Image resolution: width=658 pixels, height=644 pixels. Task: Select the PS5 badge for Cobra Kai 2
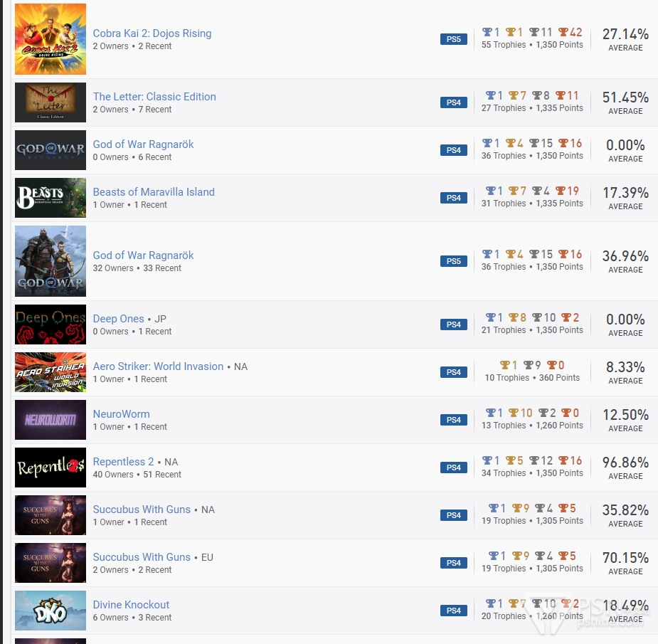[x=454, y=39]
